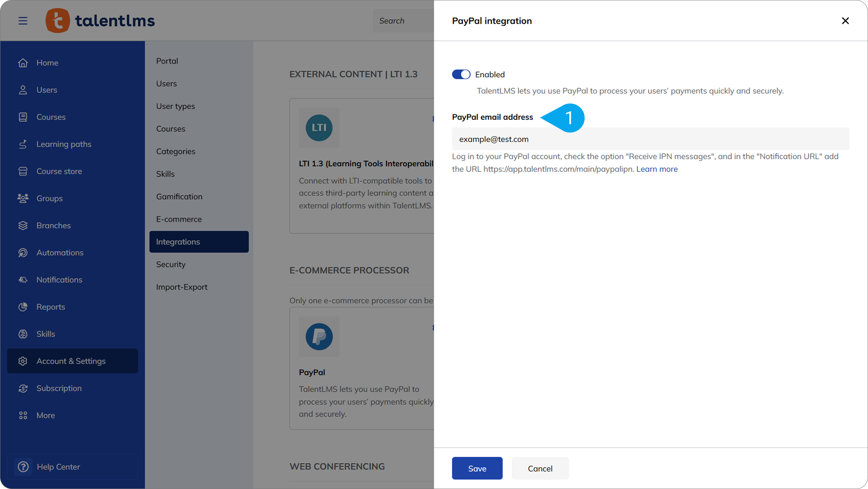Image resolution: width=868 pixels, height=489 pixels.
Task: Follow the Learn more link
Action: click(657, 169)
